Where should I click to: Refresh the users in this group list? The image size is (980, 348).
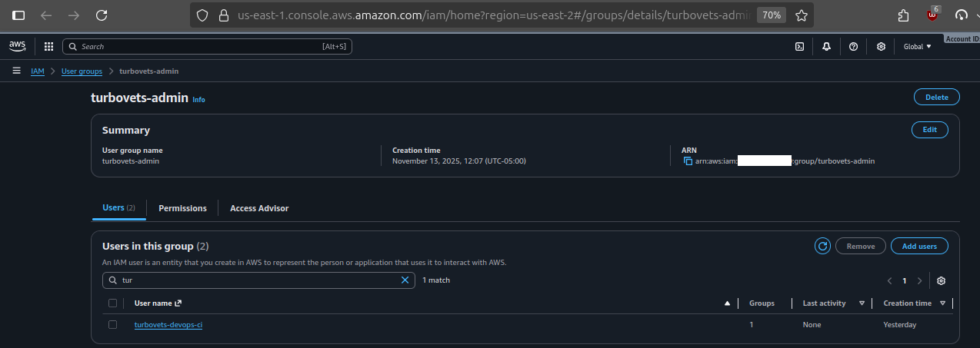click(x=822, y=246)
